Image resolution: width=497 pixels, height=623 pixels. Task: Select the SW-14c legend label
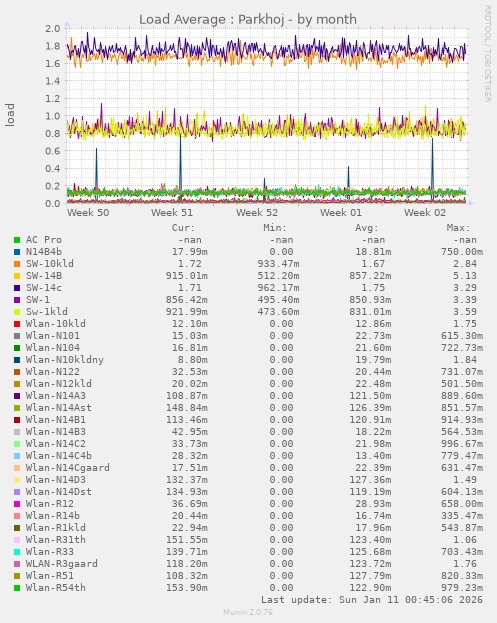point(44,288)
